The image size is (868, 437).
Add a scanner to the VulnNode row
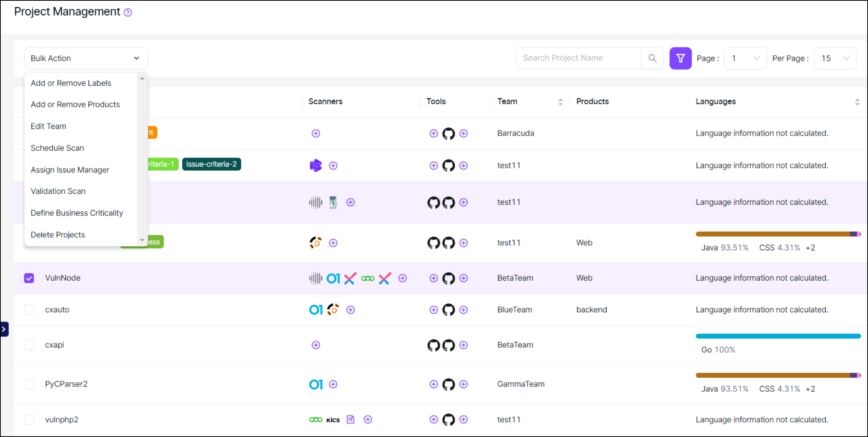point(402,278)
